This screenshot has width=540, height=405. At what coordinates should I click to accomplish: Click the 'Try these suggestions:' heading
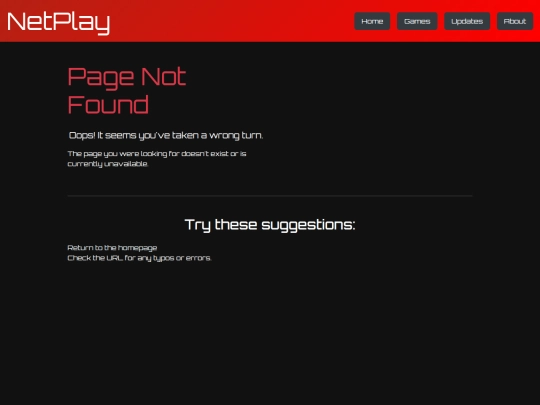270,225
